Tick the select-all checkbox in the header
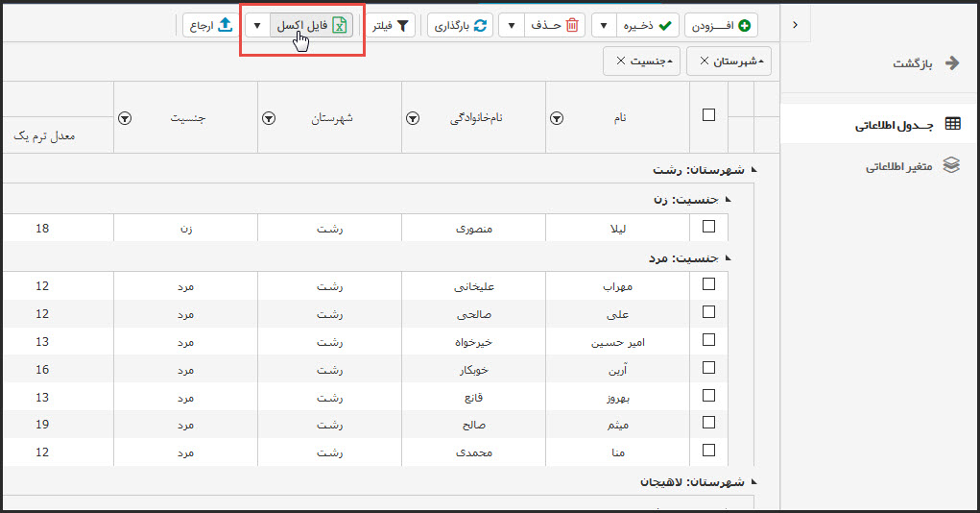980x513 pixels. coord(708,115)
